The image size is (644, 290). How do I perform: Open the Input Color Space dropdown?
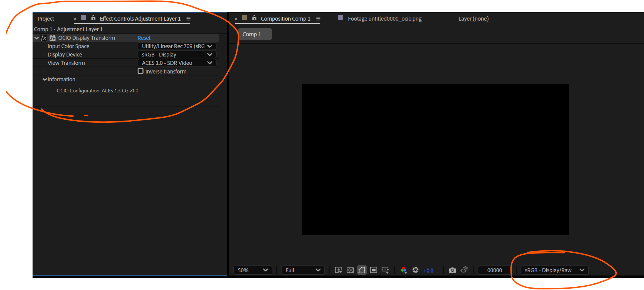(177, 46)
